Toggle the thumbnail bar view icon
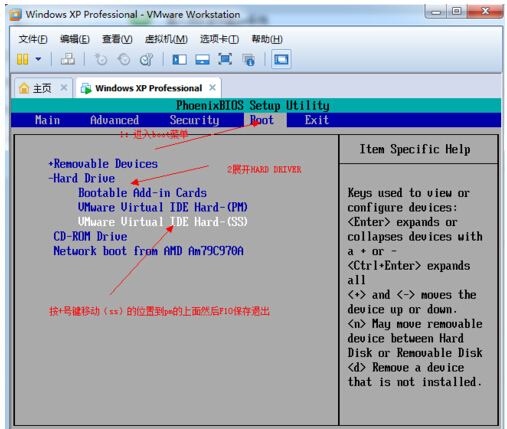This screenshot has width=507, height=429. pyautogui.click(x=202, y=60)
